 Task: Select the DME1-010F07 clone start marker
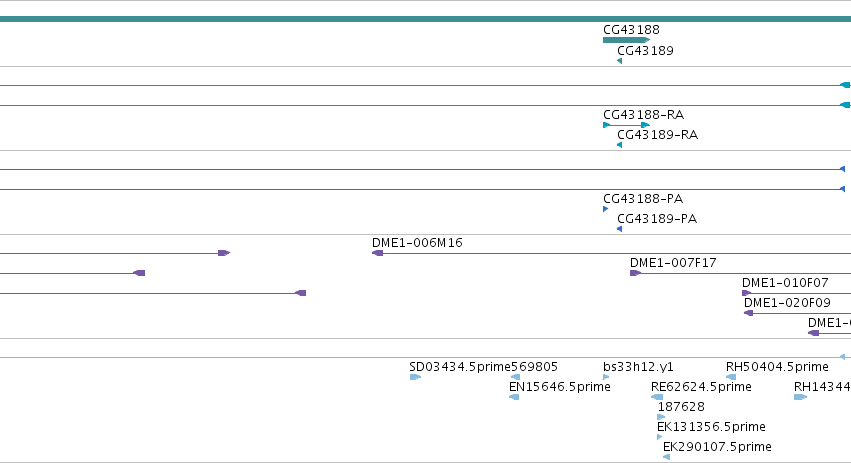point(747,293)
